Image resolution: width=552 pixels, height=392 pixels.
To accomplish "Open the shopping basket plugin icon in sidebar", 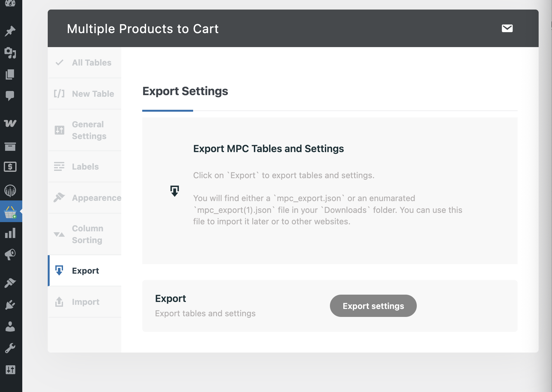I will (x=11, y=211).
